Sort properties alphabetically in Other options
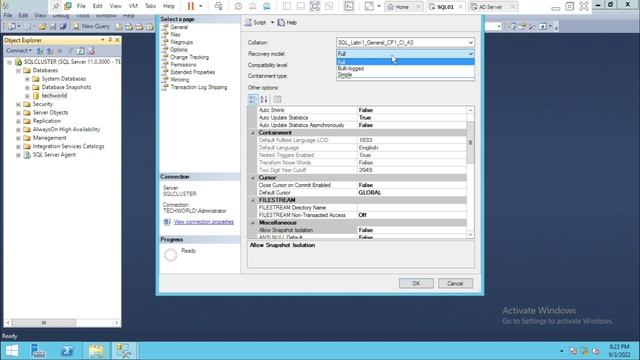This screenshot has height=360, width=640. [x=264, y=99]
